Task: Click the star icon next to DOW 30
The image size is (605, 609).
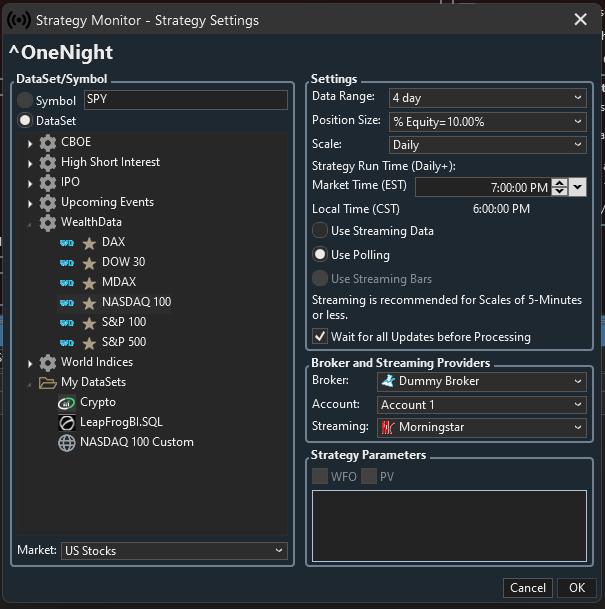Action: tap(89, 262)
